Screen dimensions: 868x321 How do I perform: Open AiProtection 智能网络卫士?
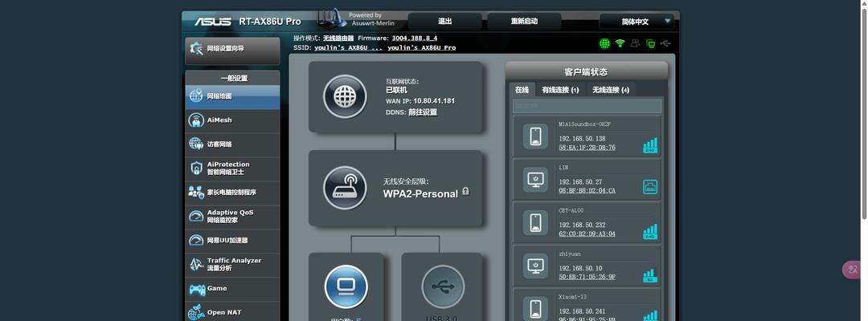(232, 168)
